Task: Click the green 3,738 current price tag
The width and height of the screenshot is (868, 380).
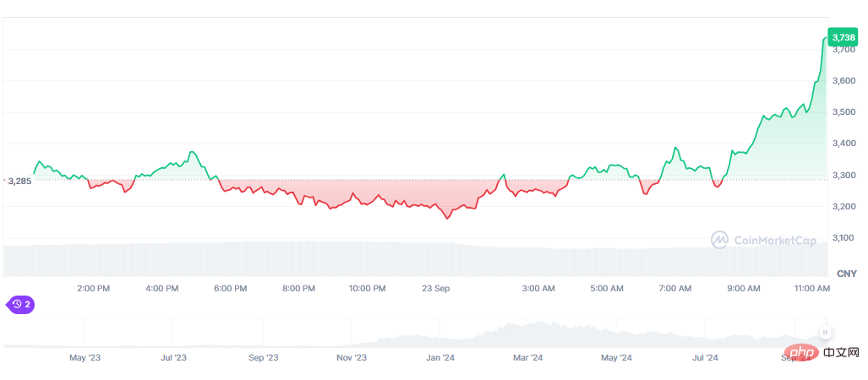Action: (x=843, y=37)
